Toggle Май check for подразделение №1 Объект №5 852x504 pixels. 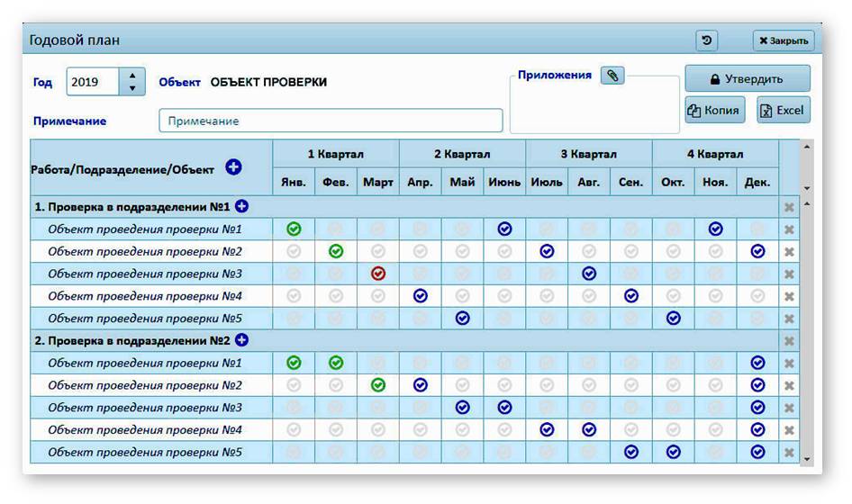[x=462, y=318]
